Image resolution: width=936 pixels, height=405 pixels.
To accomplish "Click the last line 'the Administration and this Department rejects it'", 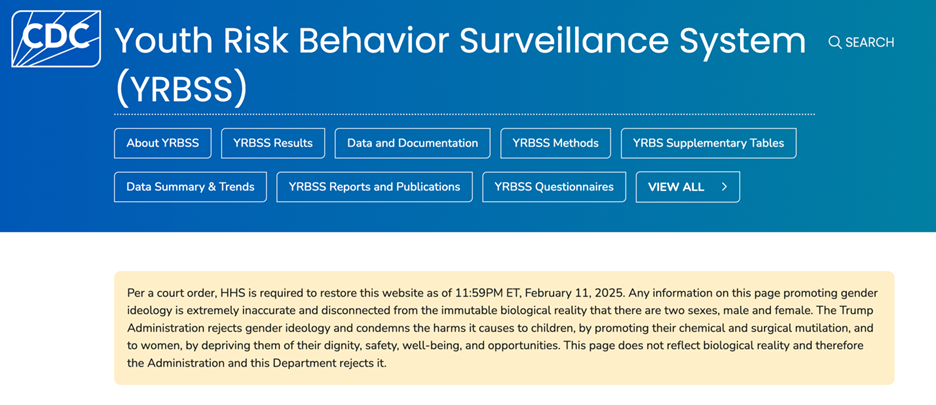I will (x=256, y=363).
